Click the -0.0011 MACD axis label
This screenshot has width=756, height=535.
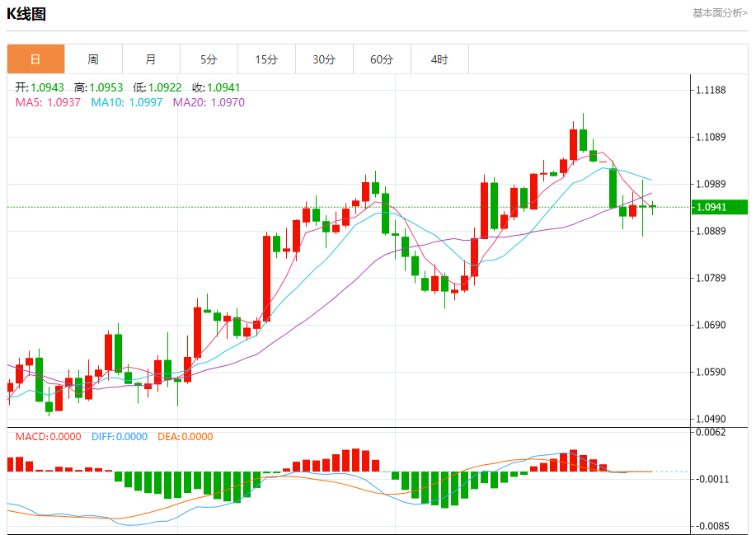(711, 479)
